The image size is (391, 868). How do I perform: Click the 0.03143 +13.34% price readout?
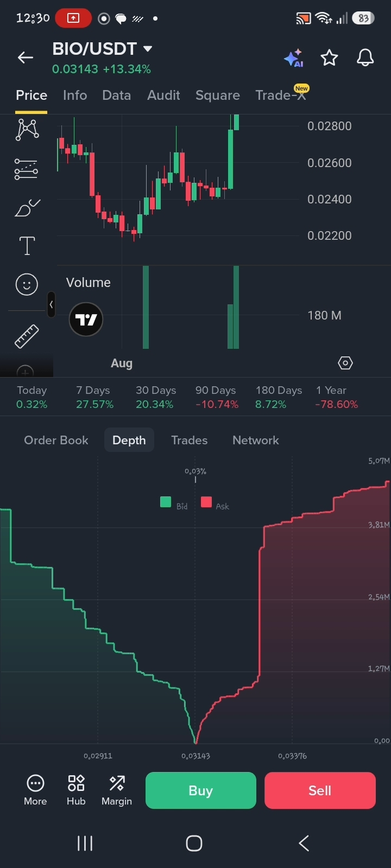[x=102, y=69]
